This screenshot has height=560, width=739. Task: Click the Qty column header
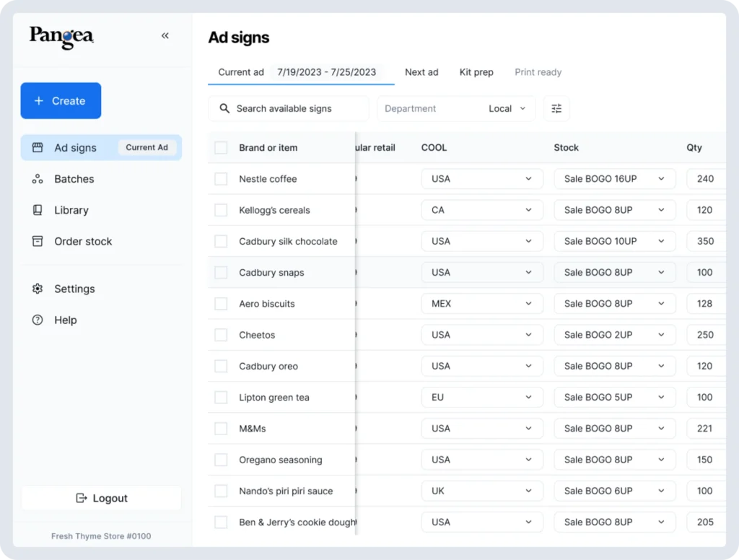pos(694,147)
